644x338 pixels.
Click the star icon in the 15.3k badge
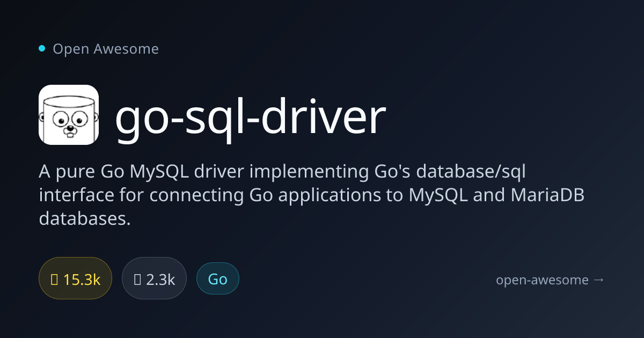point(54,279)
